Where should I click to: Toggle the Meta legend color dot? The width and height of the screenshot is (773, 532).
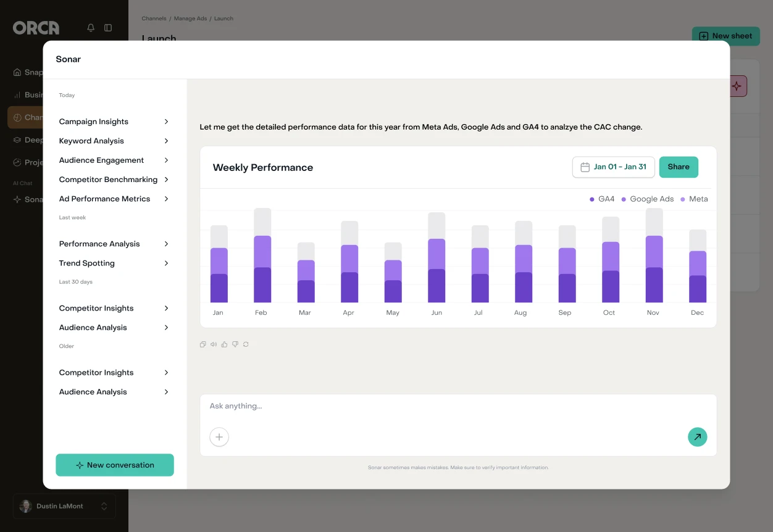tap(683, 199)
